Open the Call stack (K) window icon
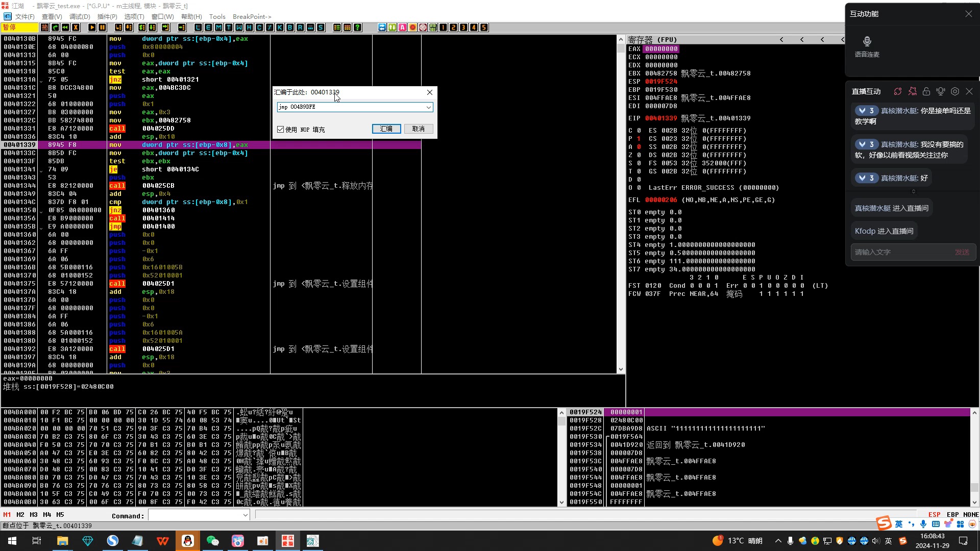Image resolution: width=980 pixels, height=551 pixels. 280,28
